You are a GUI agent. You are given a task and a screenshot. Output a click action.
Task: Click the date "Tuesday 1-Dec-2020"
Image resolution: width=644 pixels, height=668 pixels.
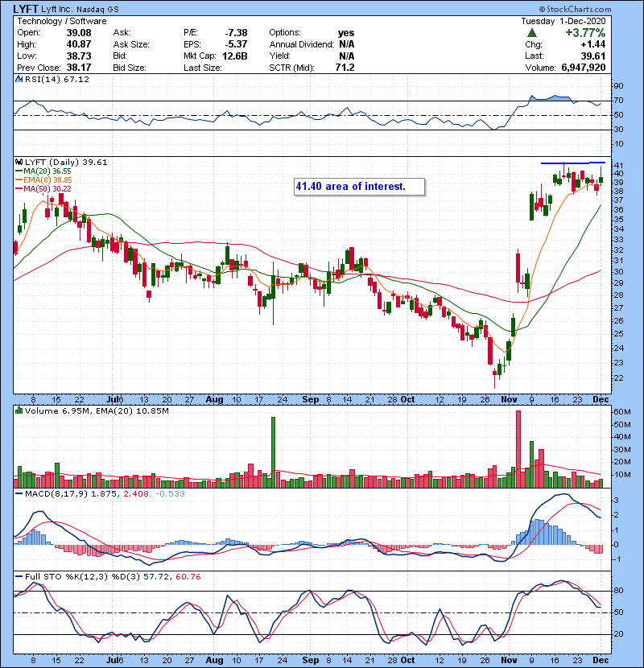(563, 21)
